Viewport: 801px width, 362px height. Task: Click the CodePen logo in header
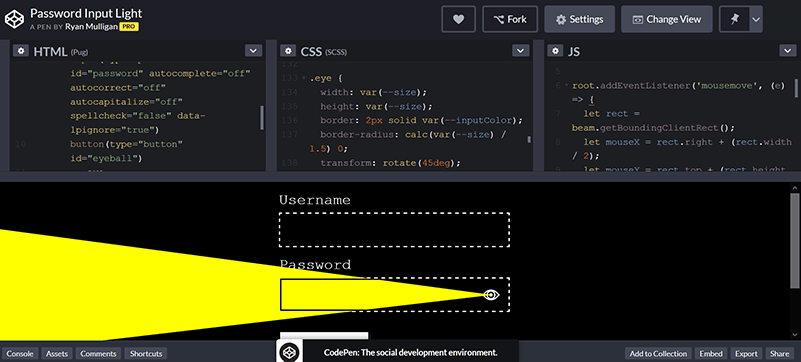click(14, 19)
